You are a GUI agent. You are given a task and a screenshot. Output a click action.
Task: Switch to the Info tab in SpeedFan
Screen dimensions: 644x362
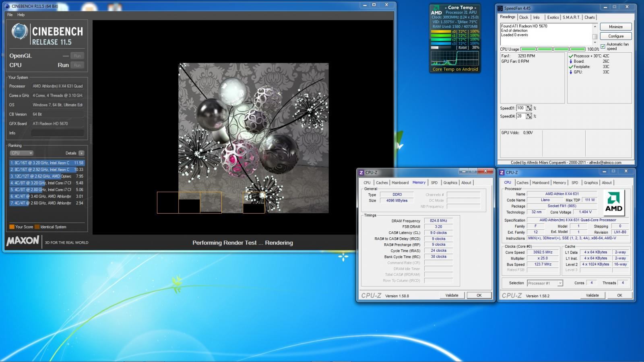tap(537, 17)
